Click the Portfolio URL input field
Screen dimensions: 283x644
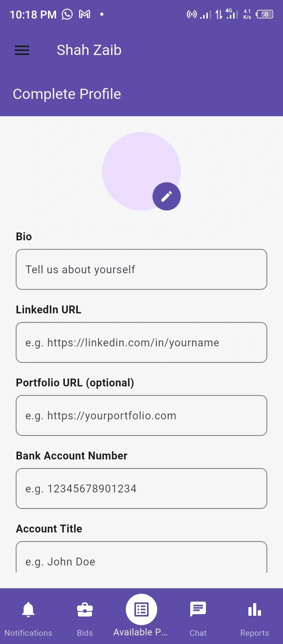click(x=141, y=415)
